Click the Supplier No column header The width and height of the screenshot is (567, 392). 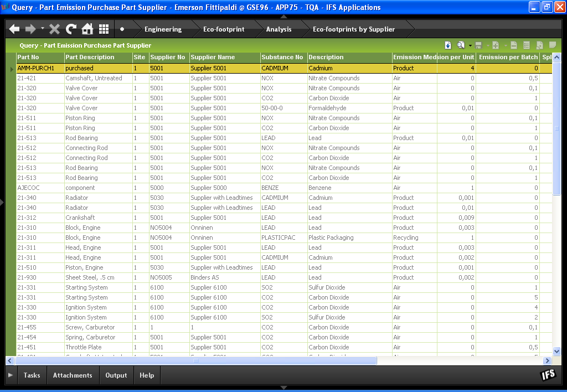(169, 57)
